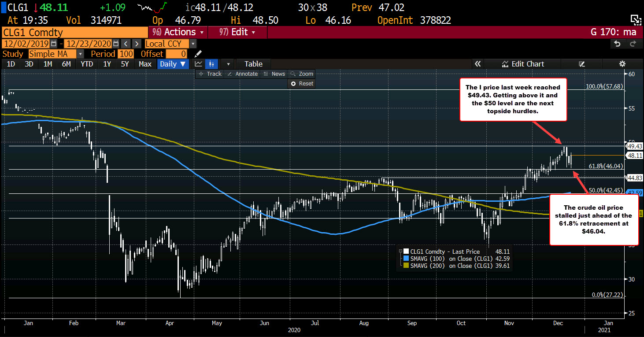Viewport: 644px width, 337px height.
Task: Open the 97) Edit menu
Action: (x=237, y=32)
